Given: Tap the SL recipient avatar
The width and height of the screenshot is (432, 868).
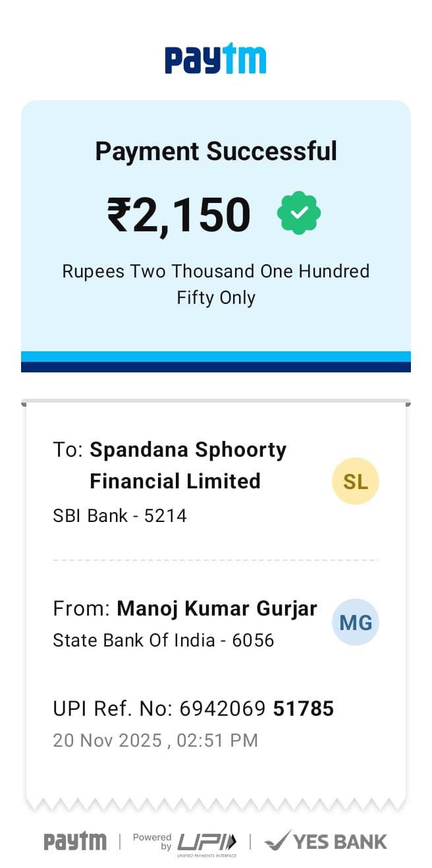Looking at the screenshot, I should point(356,481).
